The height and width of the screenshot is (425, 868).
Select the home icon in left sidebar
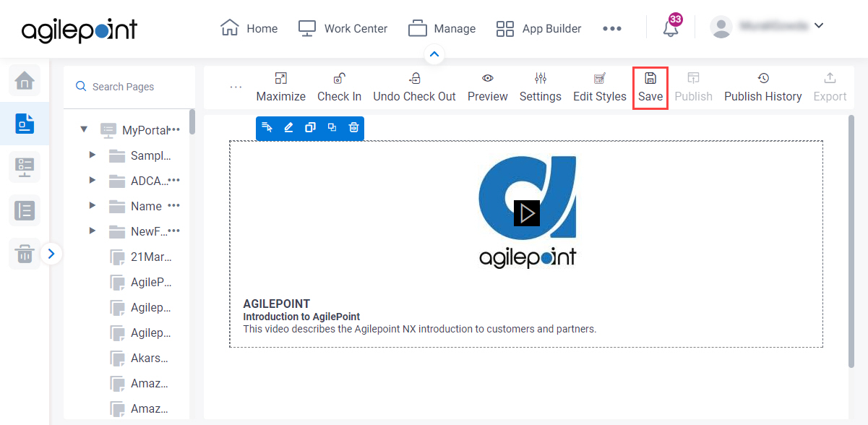click(x=25, y=79)
